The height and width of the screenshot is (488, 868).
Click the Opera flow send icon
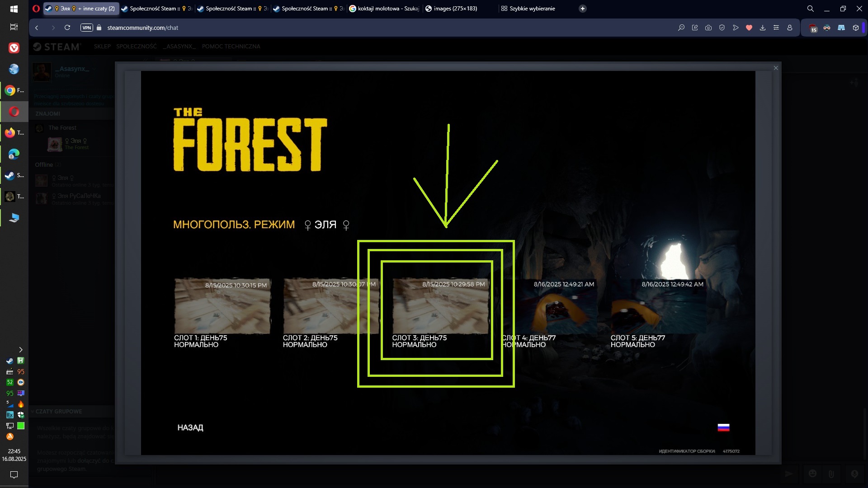(x=736, y=28)
